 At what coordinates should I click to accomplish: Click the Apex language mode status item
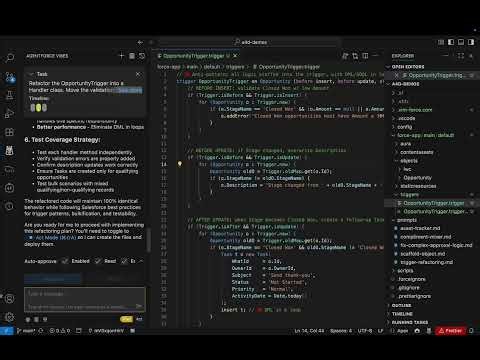pos(402,331)
